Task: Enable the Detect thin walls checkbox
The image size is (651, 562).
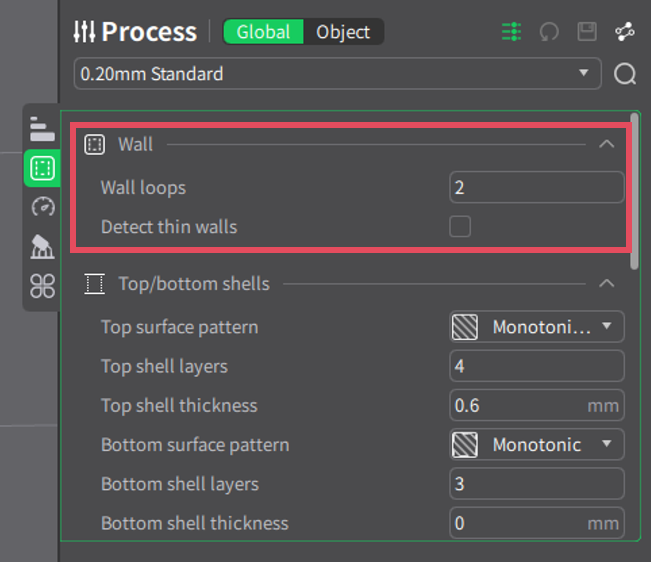Action: tap(460, 227)
